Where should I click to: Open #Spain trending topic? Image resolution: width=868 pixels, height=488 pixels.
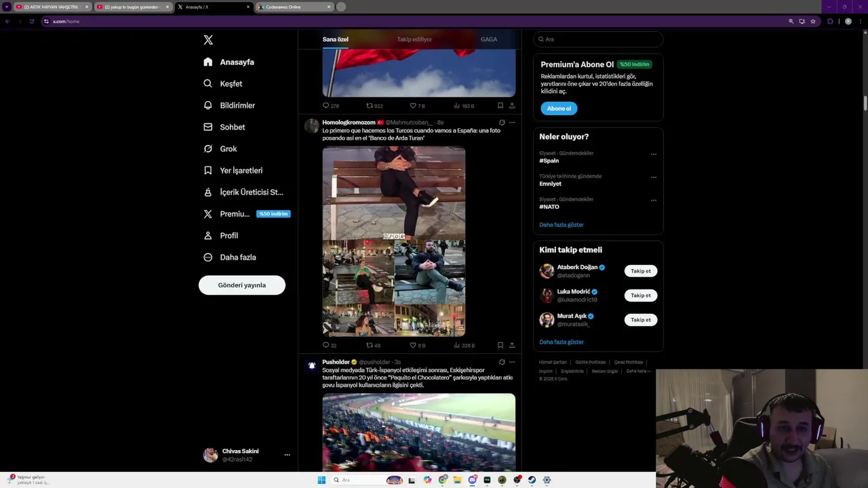549,161
